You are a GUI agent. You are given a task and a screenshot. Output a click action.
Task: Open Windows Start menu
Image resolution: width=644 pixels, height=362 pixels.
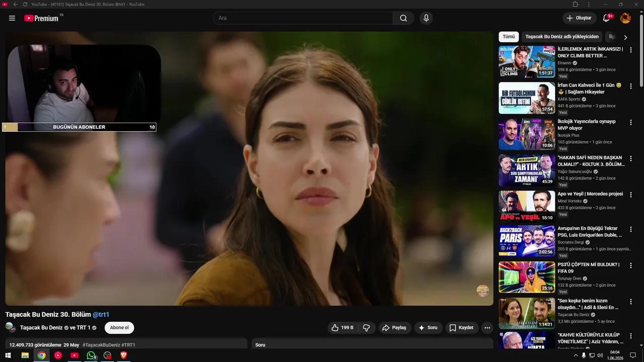8,355
